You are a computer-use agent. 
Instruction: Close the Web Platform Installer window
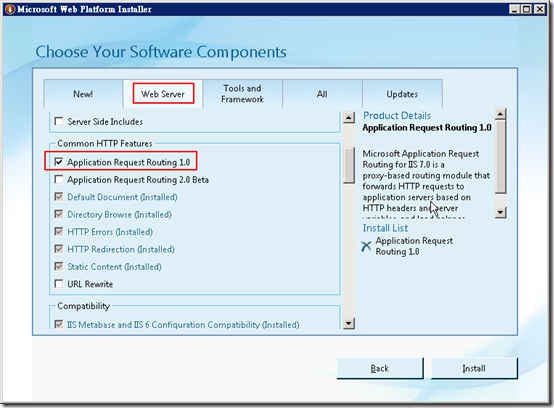click(x=539, y=9)
